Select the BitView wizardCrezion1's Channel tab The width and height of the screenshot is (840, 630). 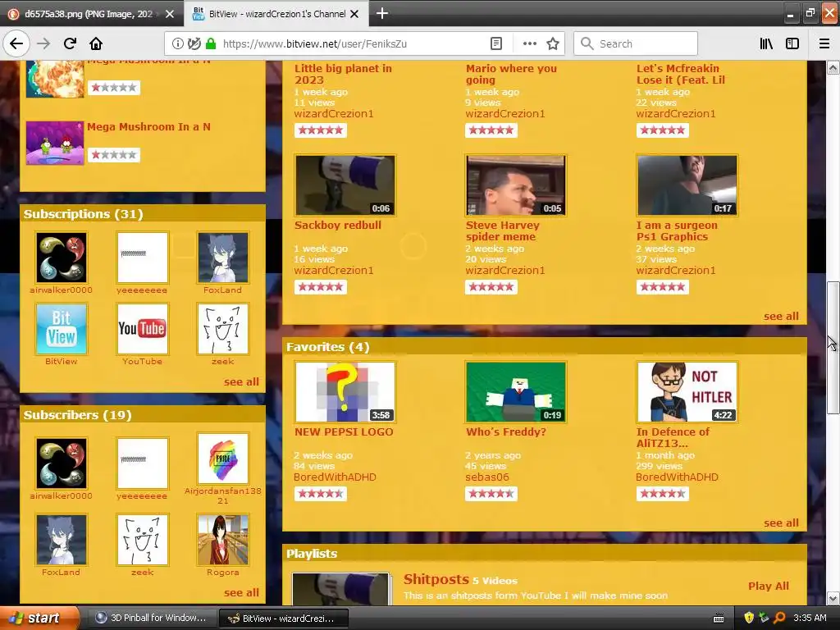(276, 14)
